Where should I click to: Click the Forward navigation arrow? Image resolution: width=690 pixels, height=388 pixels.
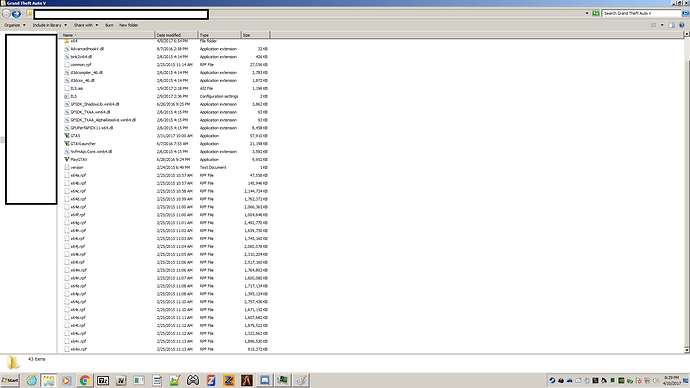click(16, 14)
